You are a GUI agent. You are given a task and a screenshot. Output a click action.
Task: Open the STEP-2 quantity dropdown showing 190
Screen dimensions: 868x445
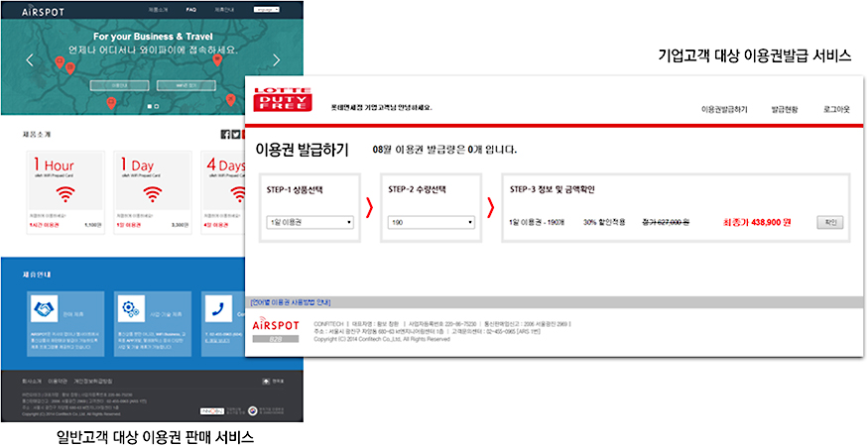tap(432, 222)
